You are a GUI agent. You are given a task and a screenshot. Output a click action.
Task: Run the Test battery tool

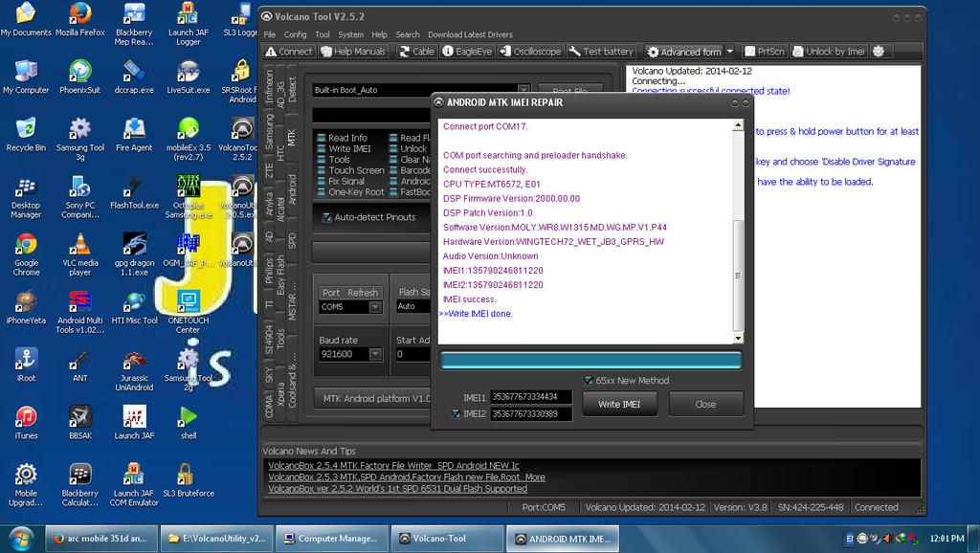[x=602, y=52]
